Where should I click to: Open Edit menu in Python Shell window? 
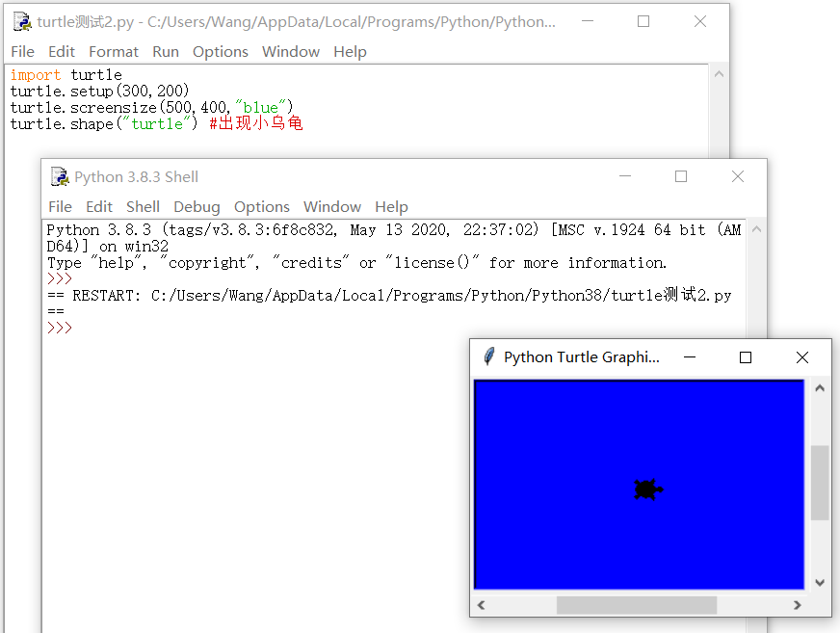[99, 207]
